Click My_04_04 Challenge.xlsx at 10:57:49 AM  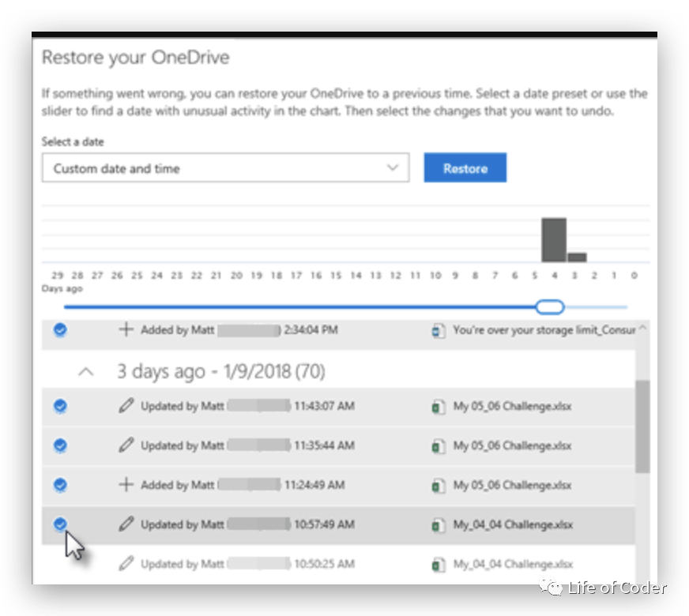click(x=514, y=524)
